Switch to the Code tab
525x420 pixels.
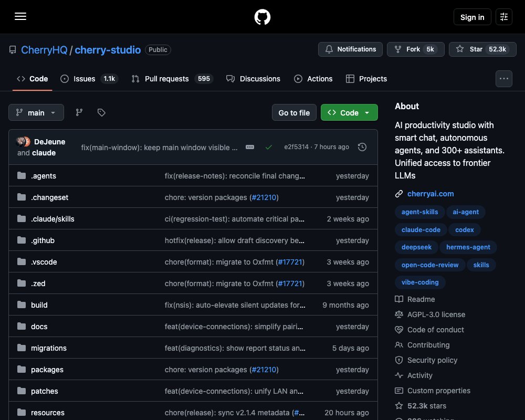click(x=33, y=79)
